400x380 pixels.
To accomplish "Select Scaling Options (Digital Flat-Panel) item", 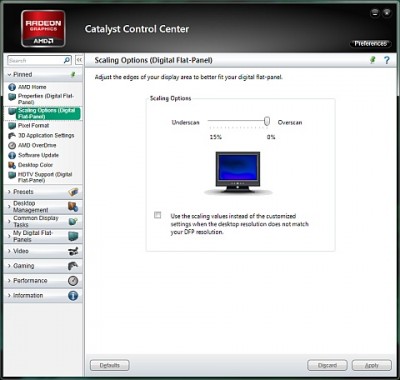I will coord(47,113).
